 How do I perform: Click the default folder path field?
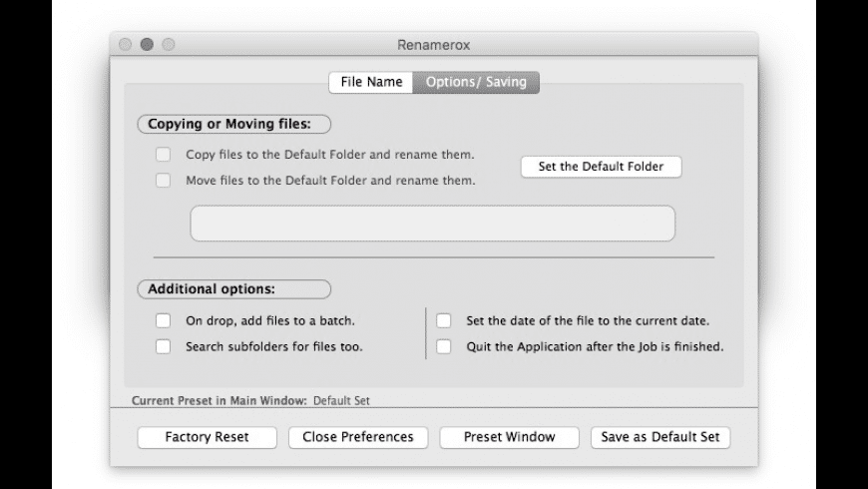432,224
